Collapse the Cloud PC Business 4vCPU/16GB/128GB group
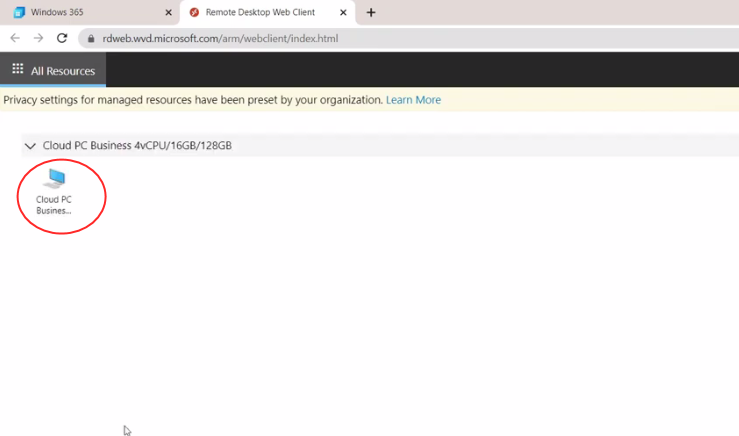 (x=30, y=146)
